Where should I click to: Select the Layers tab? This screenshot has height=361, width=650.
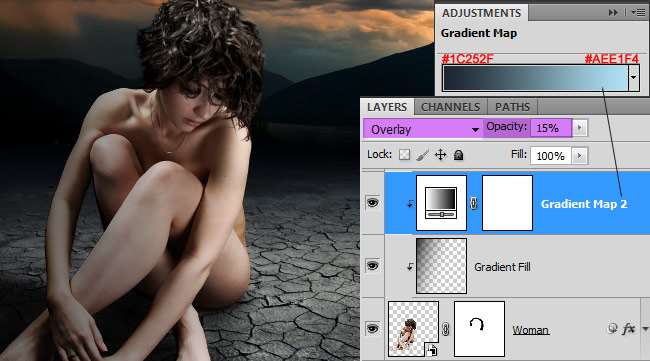(x=387, y=107)
